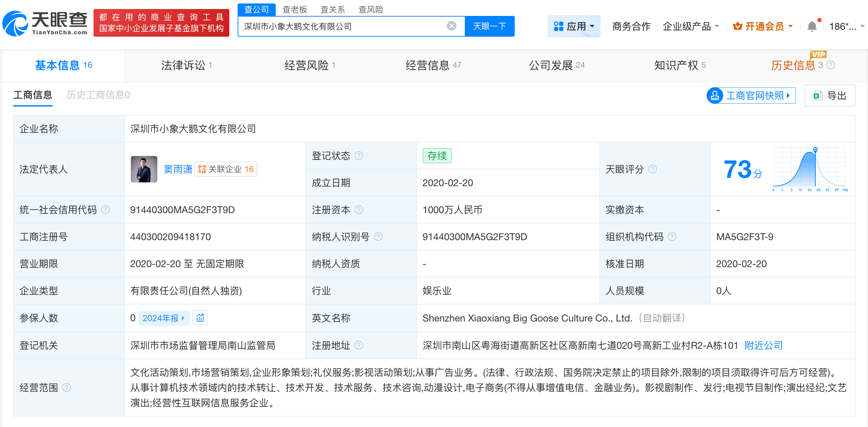Click the 天眼一下 search button

[x=489, y=26]
